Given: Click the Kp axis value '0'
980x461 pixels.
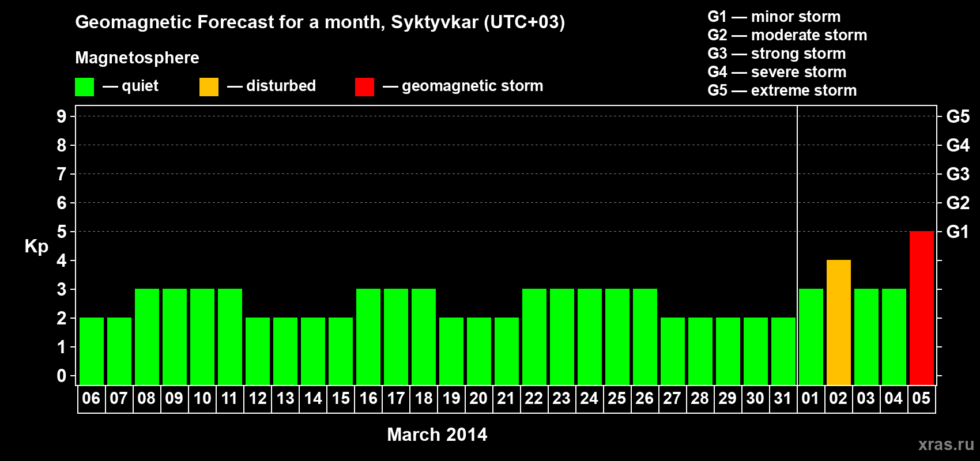Looking at the screenshot, I should coord(62,376).
